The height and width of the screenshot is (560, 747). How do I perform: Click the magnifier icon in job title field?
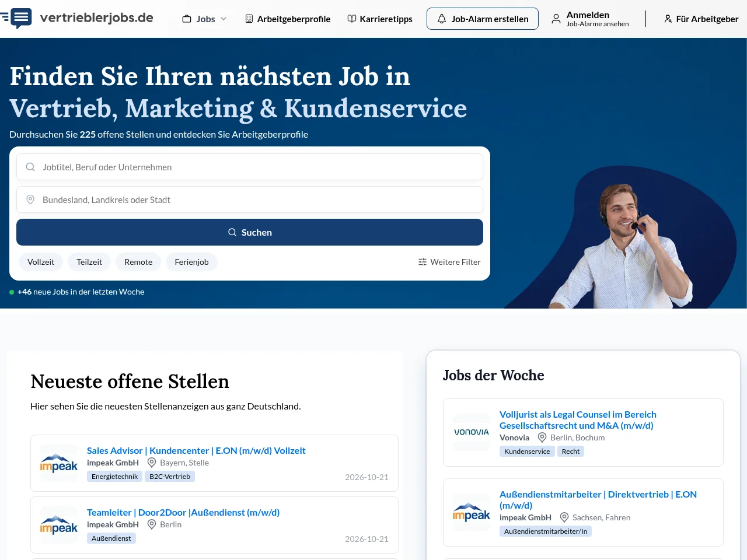coord(30,167)
